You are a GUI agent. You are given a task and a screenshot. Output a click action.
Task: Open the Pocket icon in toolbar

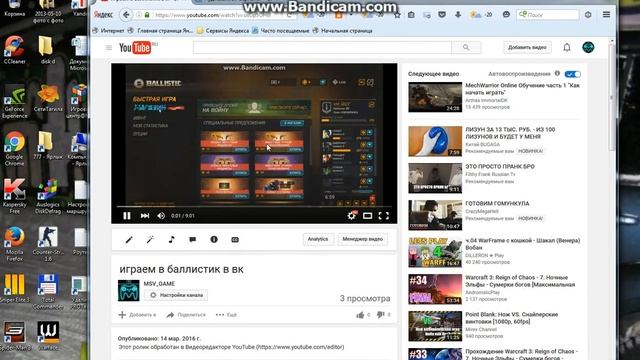pos(442,15)
